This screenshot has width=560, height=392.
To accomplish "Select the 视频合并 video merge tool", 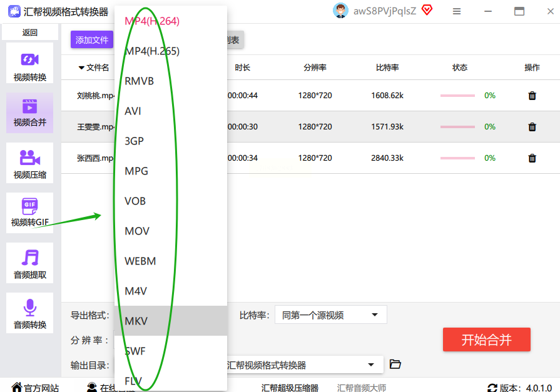I will [29, 113].
